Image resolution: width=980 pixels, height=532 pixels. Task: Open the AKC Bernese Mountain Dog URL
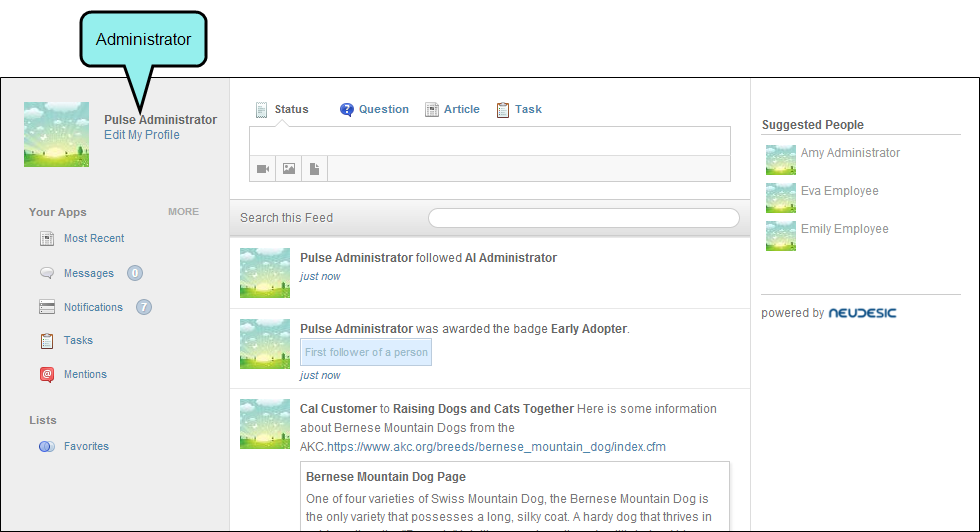tap(496, 447)
